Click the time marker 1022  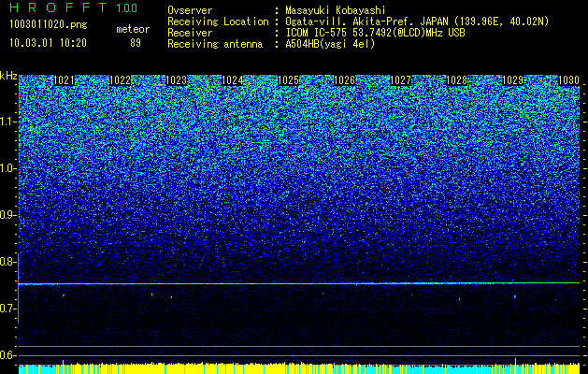pos(121,80)
